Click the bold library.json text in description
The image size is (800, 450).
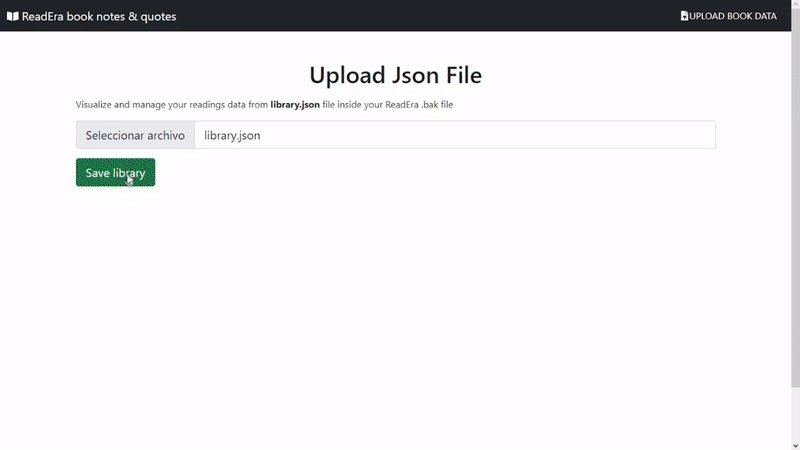tap(295, 104)
